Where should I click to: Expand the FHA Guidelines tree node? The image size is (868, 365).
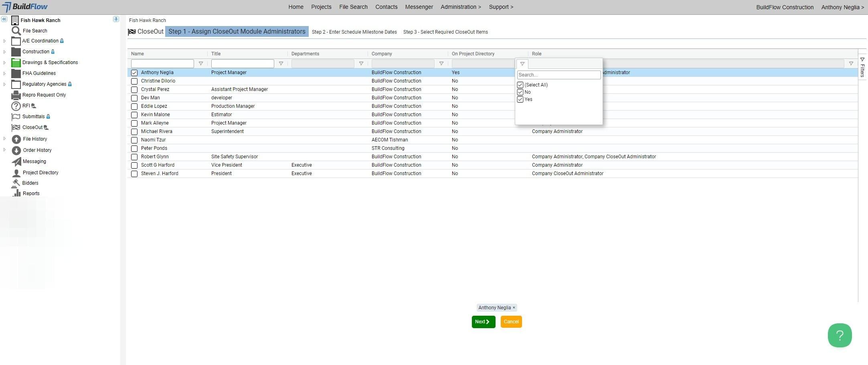tap(4, 73)
